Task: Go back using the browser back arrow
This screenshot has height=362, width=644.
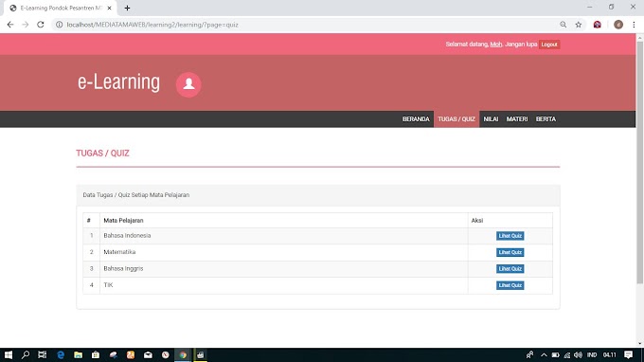Action: [10, 25]
